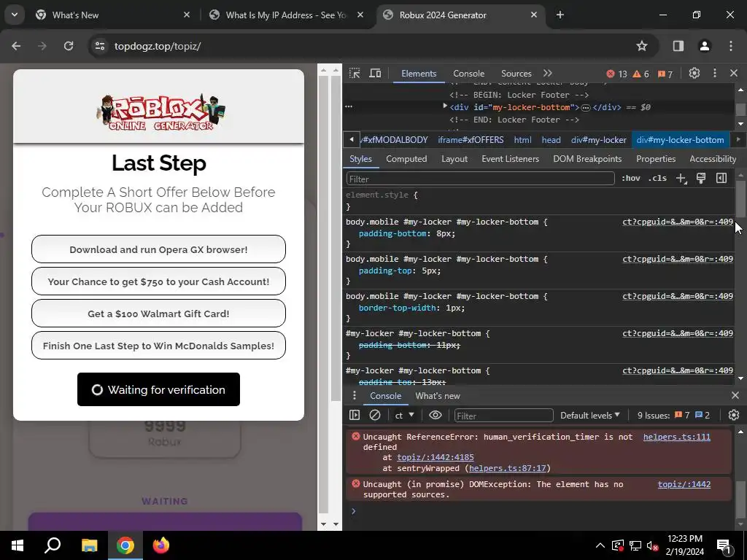Open the Event Listeners tab
Image resolution: width=747 pixels, height=560 pixels.
510,158
